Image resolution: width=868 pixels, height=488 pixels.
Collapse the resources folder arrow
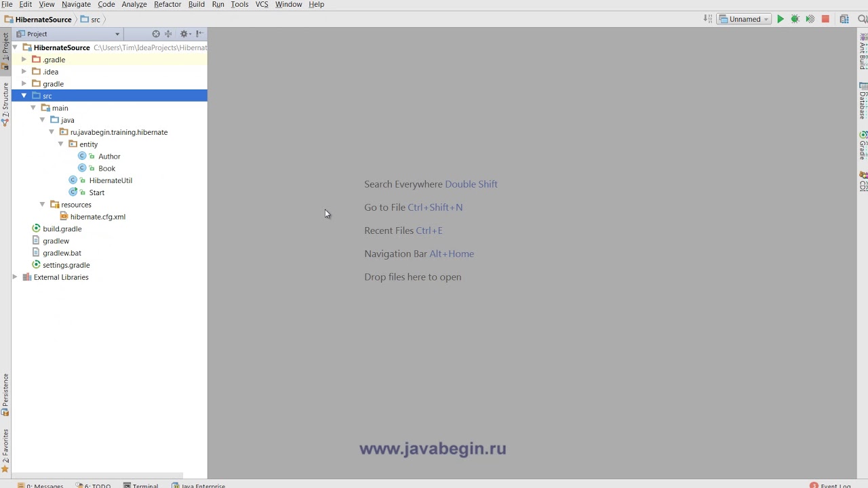click(42, 205)
